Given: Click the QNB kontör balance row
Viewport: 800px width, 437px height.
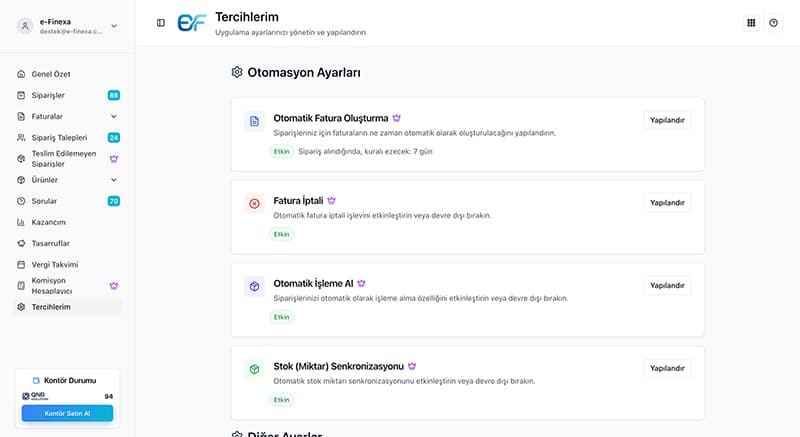Looking at the screenshot, I should [x=67, y=396].
